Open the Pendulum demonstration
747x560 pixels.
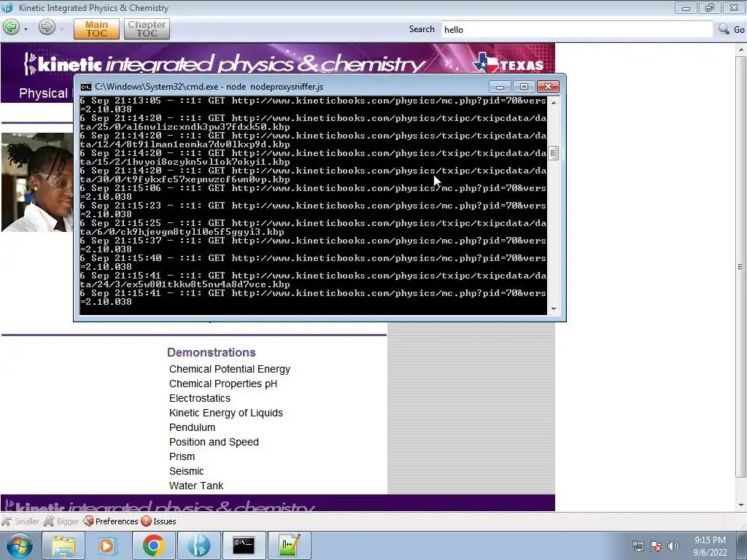pos(192,427)
